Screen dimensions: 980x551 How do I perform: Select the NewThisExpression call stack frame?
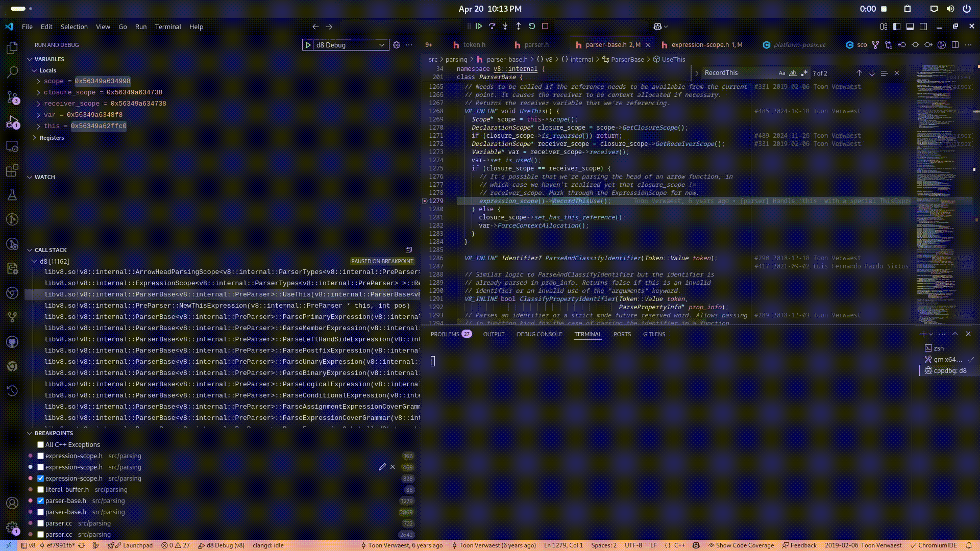pos(227,306)
